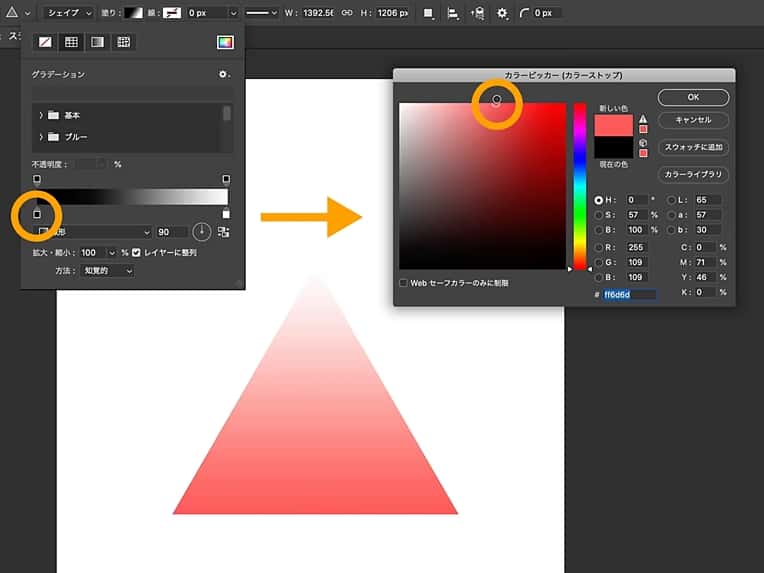Select the Gradient fill type icon

pyautogui.click(x=97, y=42)
